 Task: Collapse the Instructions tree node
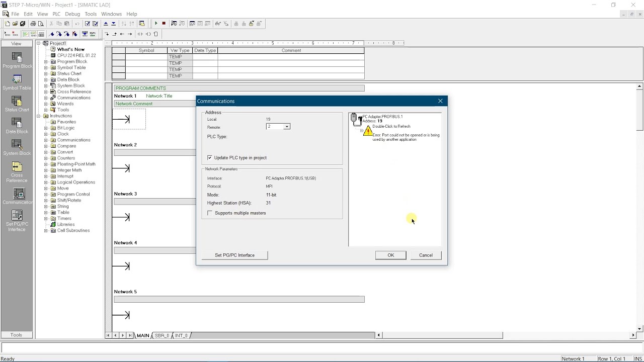point(39,116)
